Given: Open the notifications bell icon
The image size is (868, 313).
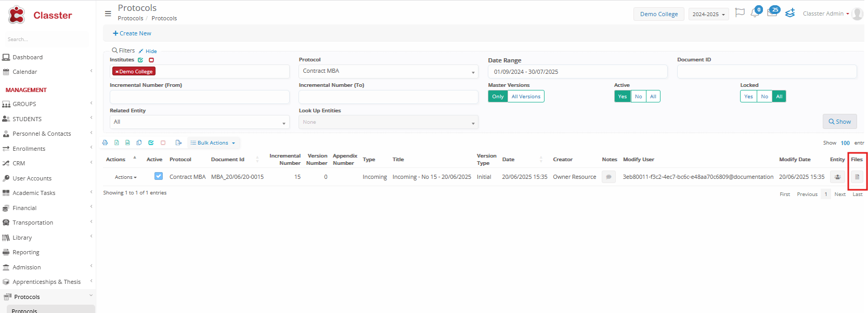Looking at the screenshot, I should tap(755, 13).
